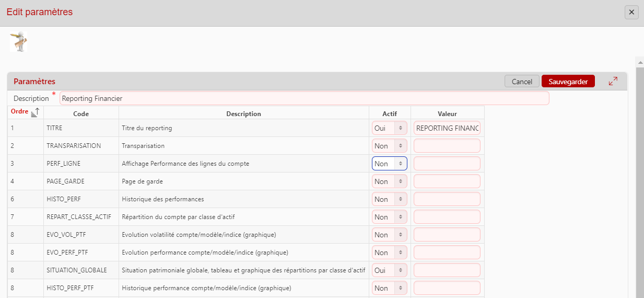The image size is (644, 298).
Task: Open Actif dropdown for TRANSPARISATION row
Action: [x=389, y=146]
